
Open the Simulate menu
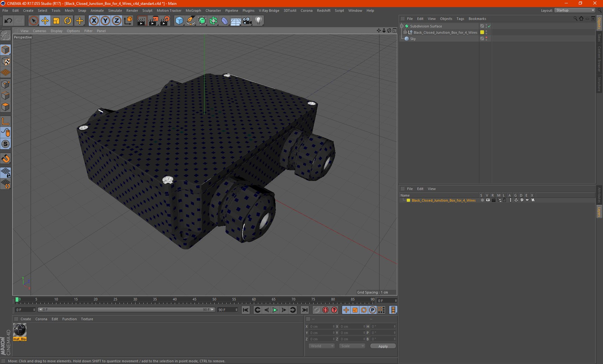[x=115, y=10]
